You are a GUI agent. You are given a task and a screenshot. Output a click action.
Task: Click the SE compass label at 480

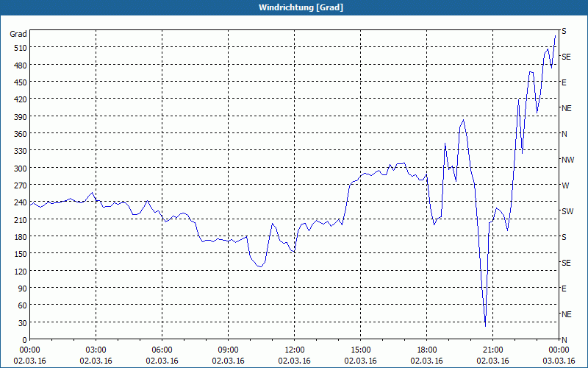point(566,57)
